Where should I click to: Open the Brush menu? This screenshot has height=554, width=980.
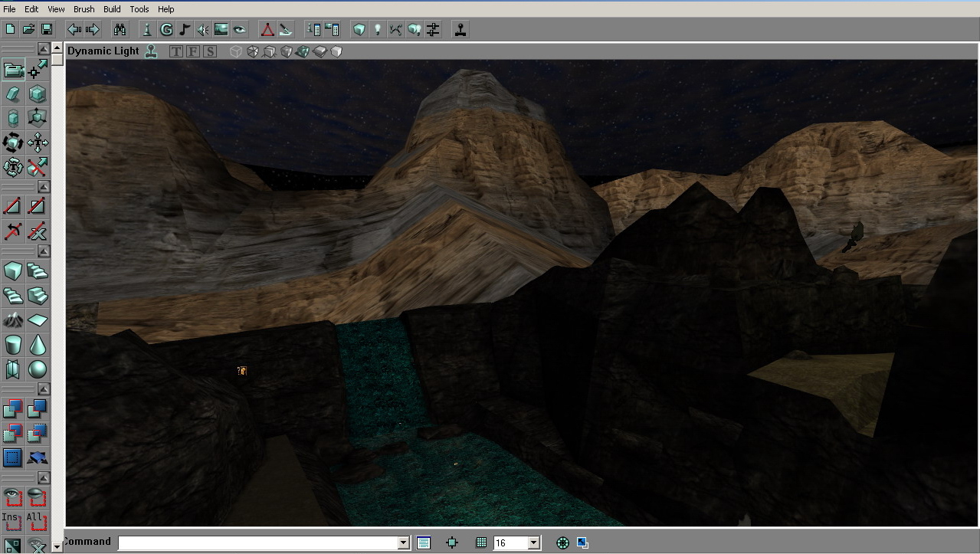tap(84, 9)
